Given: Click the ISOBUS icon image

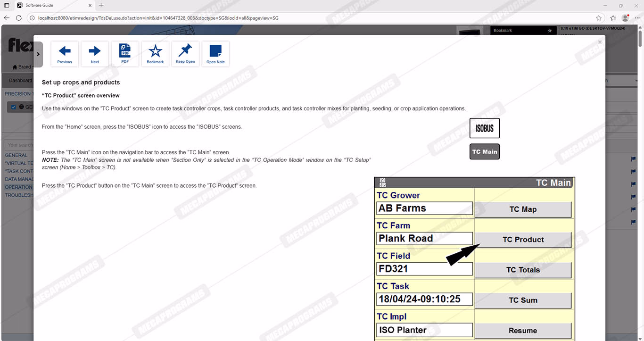Looking at the screenshot, I should (x=484, y=128).
